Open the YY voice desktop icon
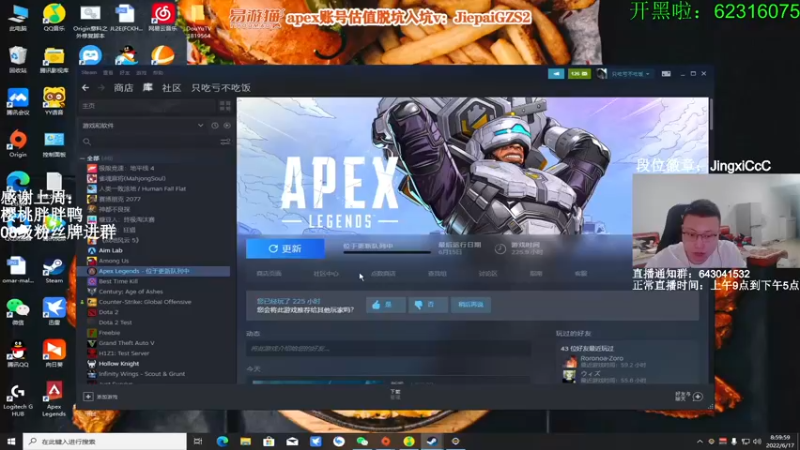 (54, 101)
